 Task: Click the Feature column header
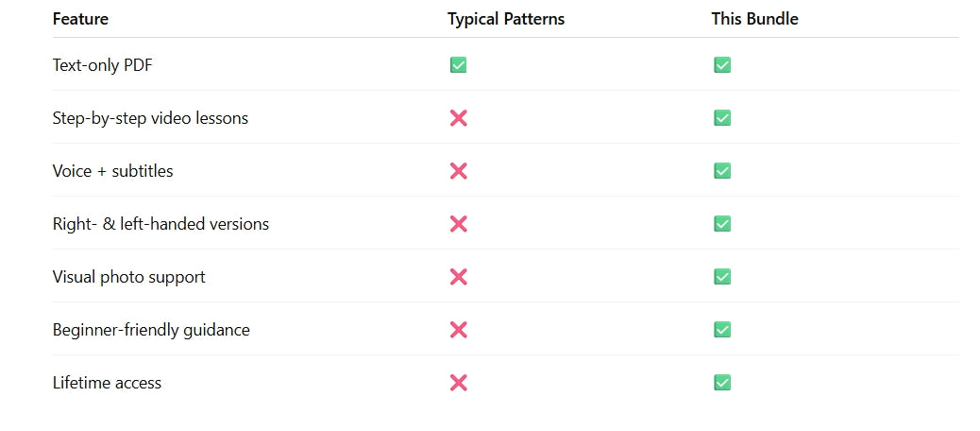tap(80, 19)
